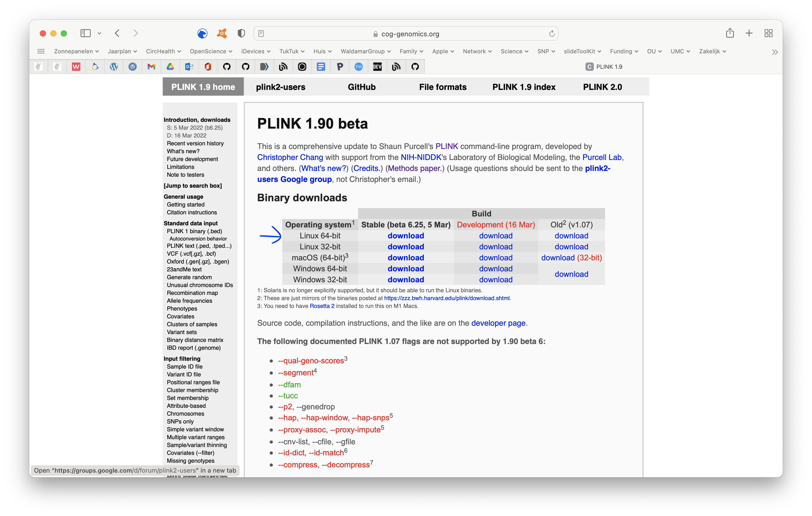The image size is (812, 516).
Task: Open the GitHub navigation tab
Action: (362, 87)
